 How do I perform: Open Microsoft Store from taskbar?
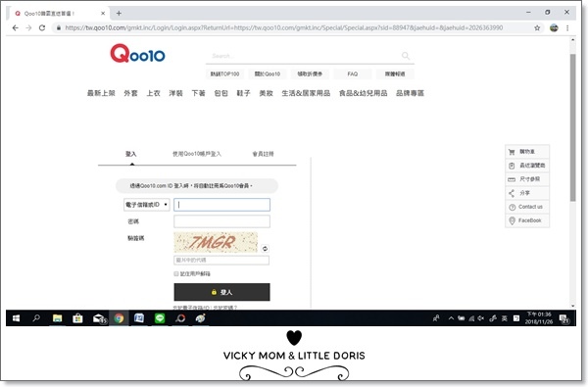(77, 318)
